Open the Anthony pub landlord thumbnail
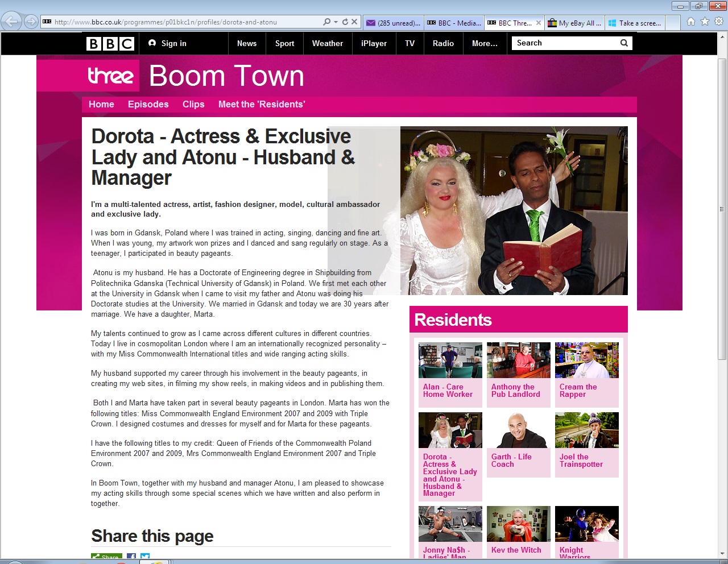 (x=519, y=360)
